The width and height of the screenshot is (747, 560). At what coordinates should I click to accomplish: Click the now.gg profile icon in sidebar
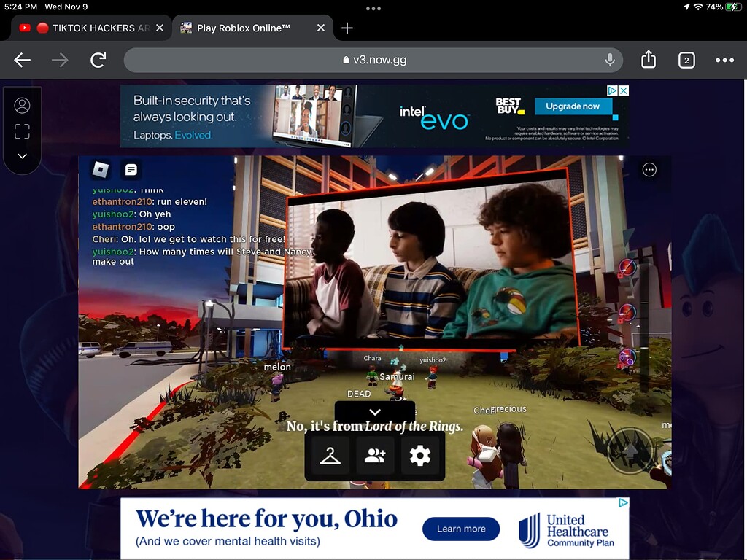tap(22, 105)
